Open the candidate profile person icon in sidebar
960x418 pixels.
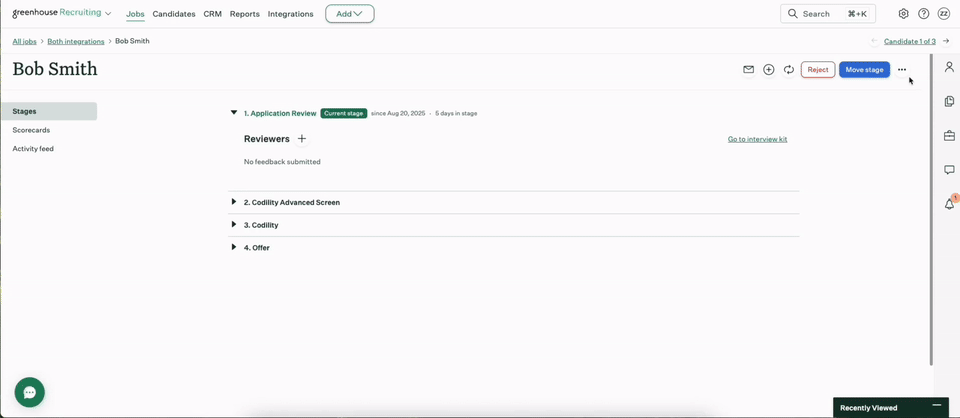click(950, 66)
